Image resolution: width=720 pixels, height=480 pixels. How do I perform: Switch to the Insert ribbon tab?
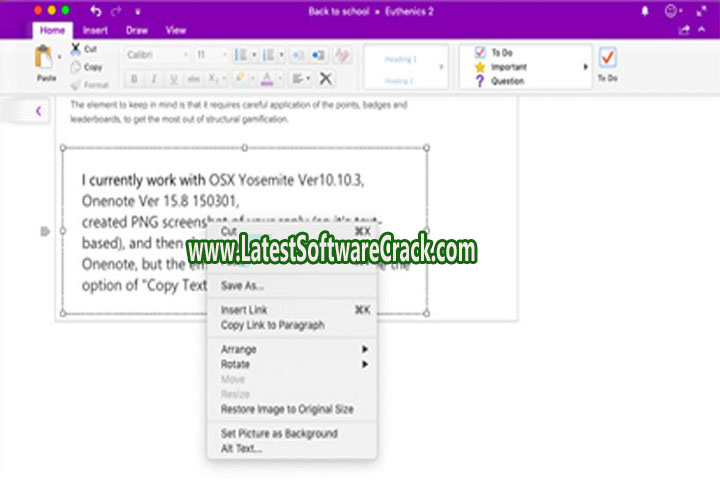point(96,30)
